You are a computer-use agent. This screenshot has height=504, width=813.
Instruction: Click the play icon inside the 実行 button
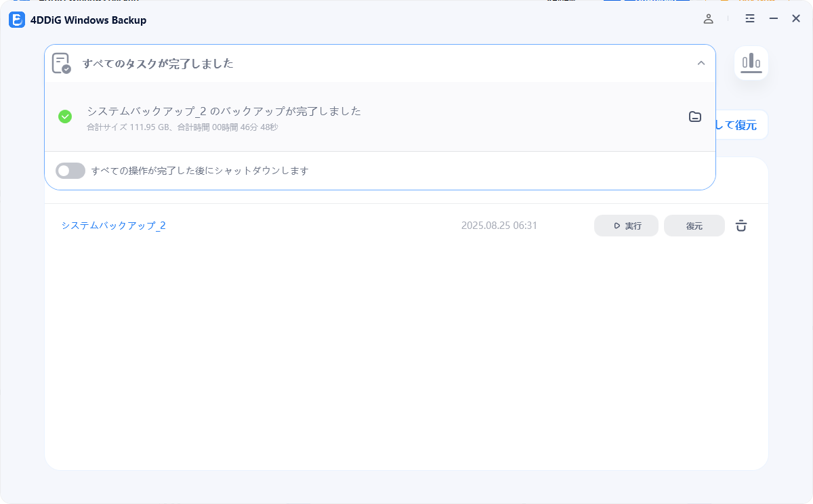pos(617,226)
